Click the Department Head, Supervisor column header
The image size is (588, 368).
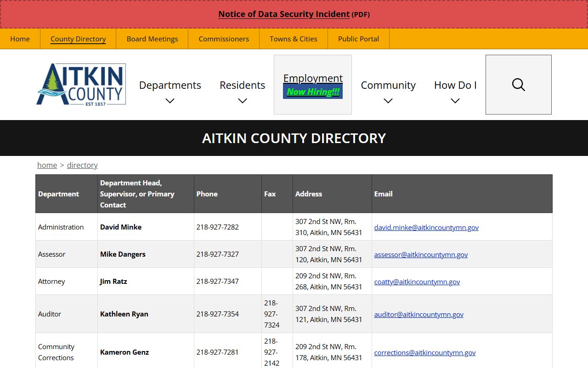point(146,194)
